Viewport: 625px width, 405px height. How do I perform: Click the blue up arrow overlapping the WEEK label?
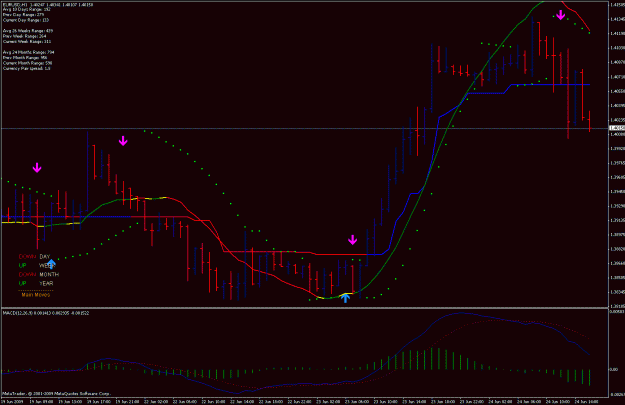pyautogui.click(x=51, y=264)
